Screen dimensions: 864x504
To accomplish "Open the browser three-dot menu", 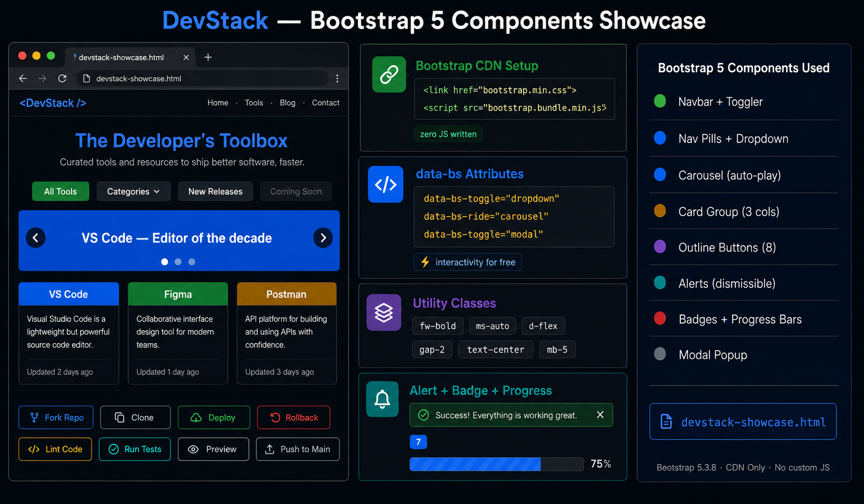I will coord(337,78).
